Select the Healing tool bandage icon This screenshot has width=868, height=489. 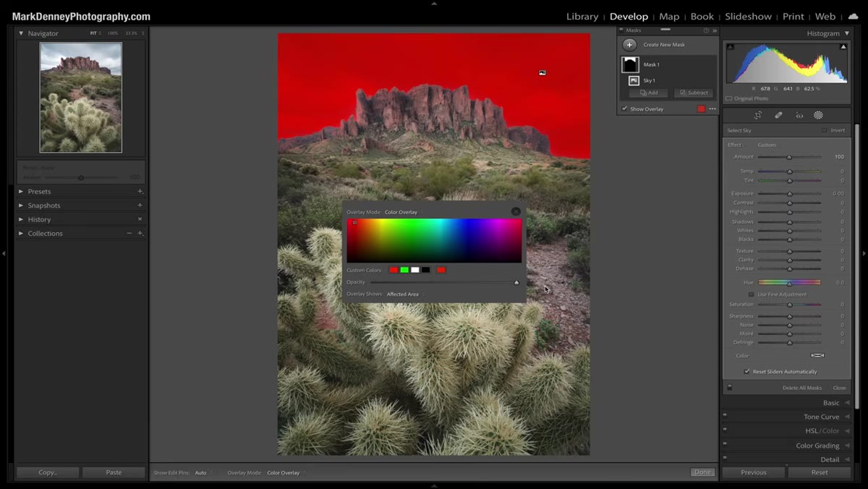tap(778, 116)
